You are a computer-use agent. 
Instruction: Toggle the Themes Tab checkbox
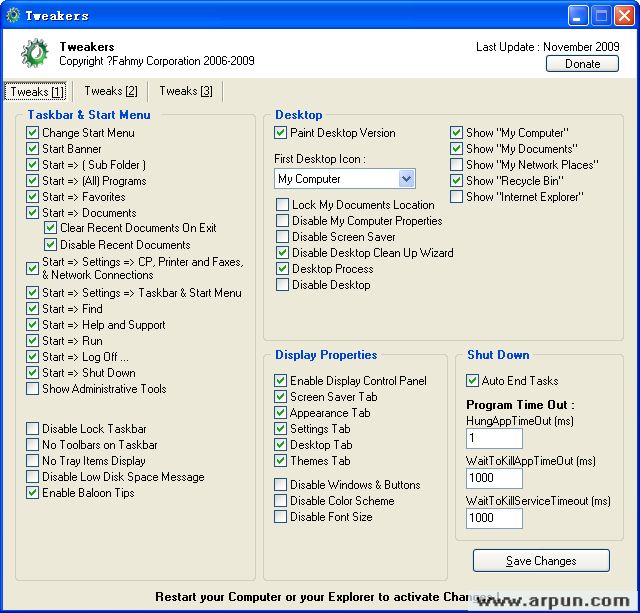click(280, 461)
